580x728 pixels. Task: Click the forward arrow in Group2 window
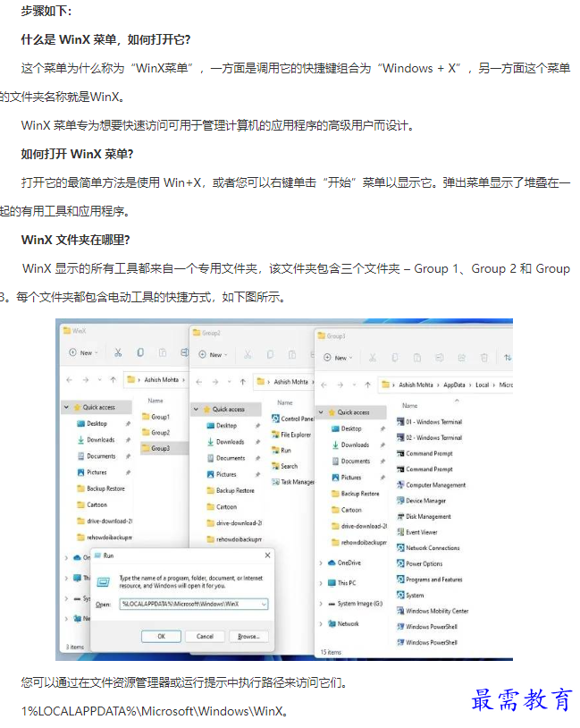click(214, 382)
